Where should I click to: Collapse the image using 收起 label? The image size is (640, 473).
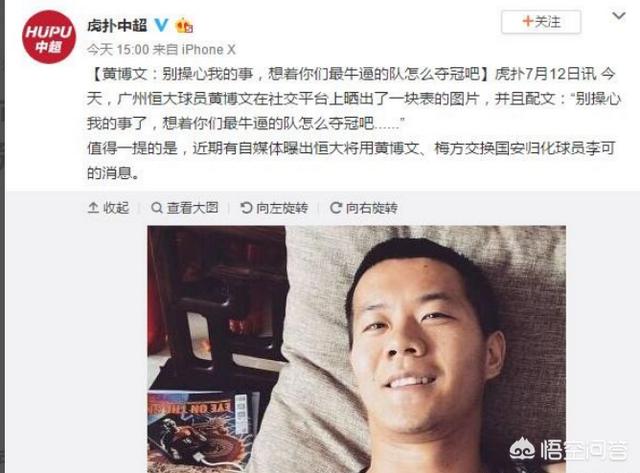pyautogui.click(x=116, y=208)
